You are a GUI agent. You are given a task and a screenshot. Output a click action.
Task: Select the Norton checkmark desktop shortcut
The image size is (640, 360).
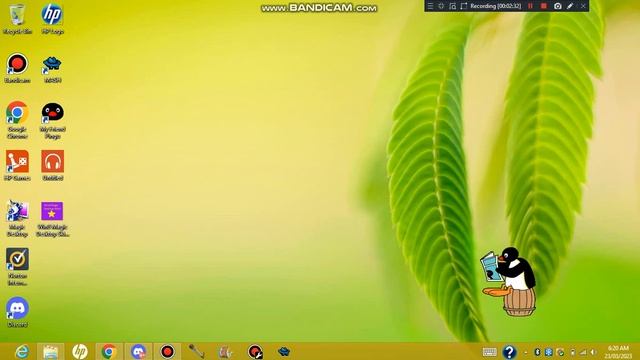tap(17, 267)
